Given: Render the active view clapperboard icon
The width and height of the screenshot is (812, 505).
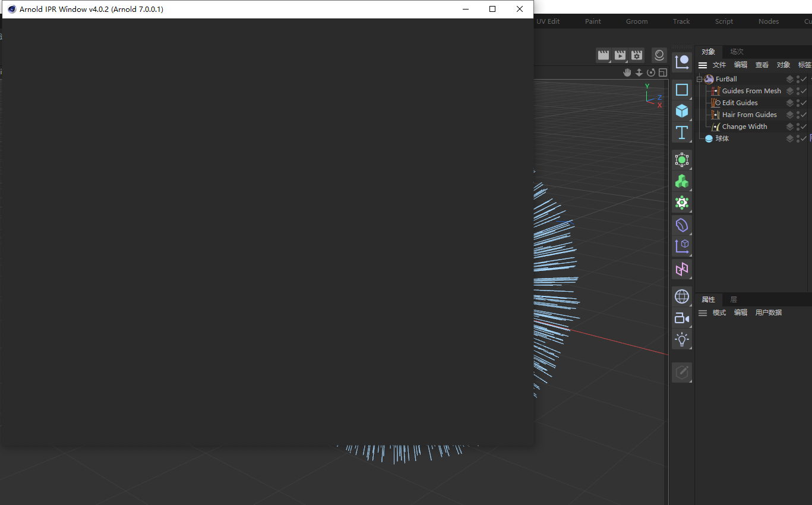Looking at the screenshot, I should [x=604, y=55].
